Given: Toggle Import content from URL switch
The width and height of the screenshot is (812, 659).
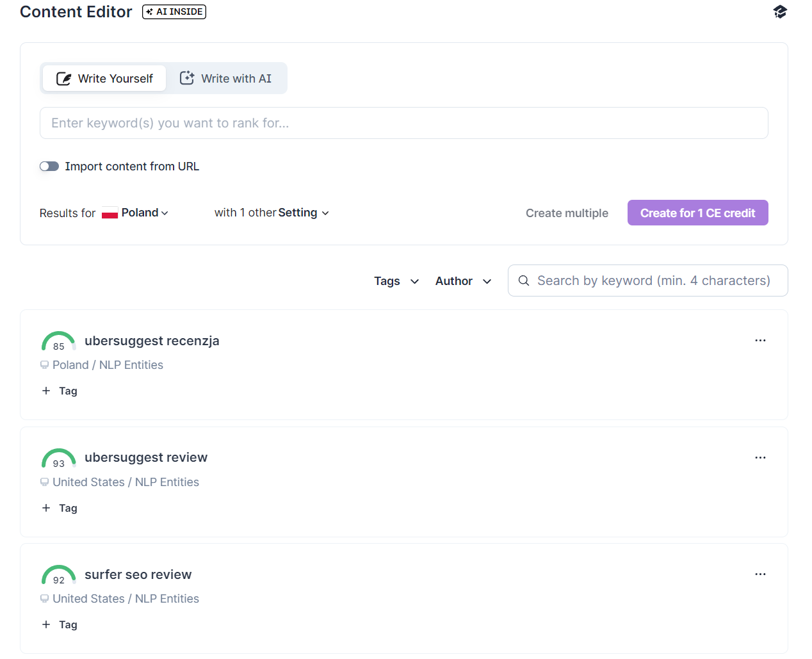Looking at the screenshot, I should (49, 167).
